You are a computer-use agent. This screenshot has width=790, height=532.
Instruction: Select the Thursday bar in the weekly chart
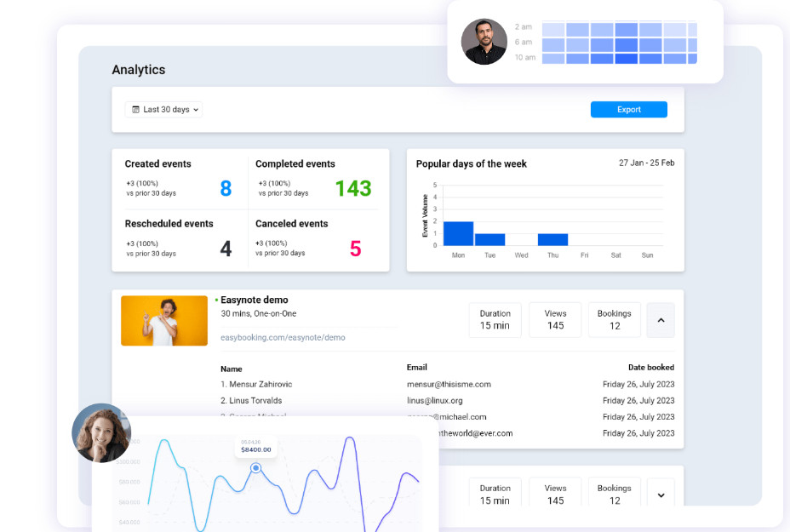pyautogui.click(x=552, y=239)
